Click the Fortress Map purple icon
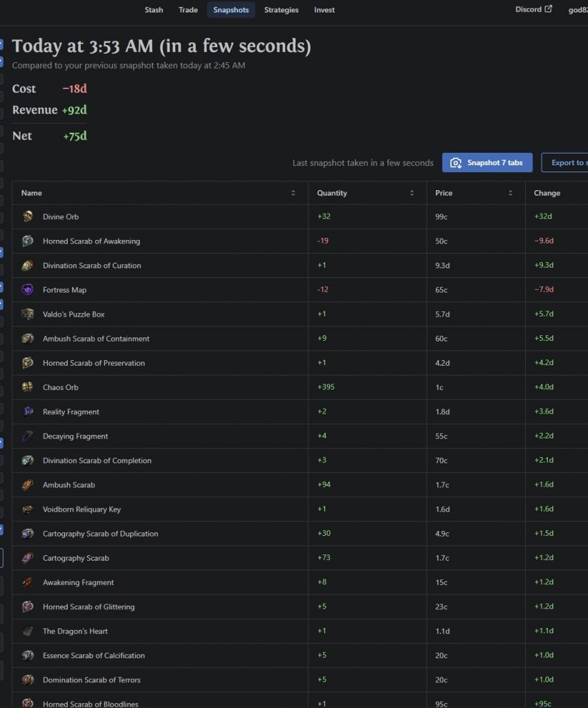This screenshot has height=708, width=588. click(28, 290)
